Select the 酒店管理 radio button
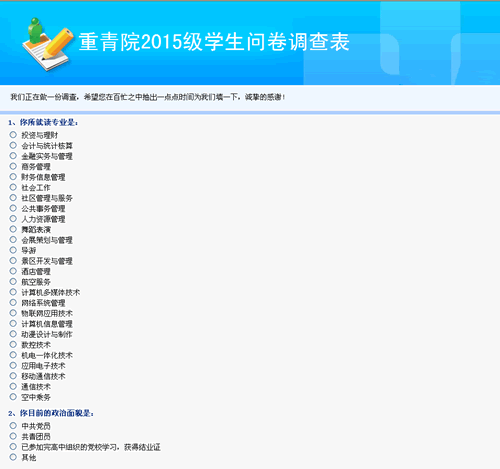Viewport: 500px width, 469px height. (13, 271)
